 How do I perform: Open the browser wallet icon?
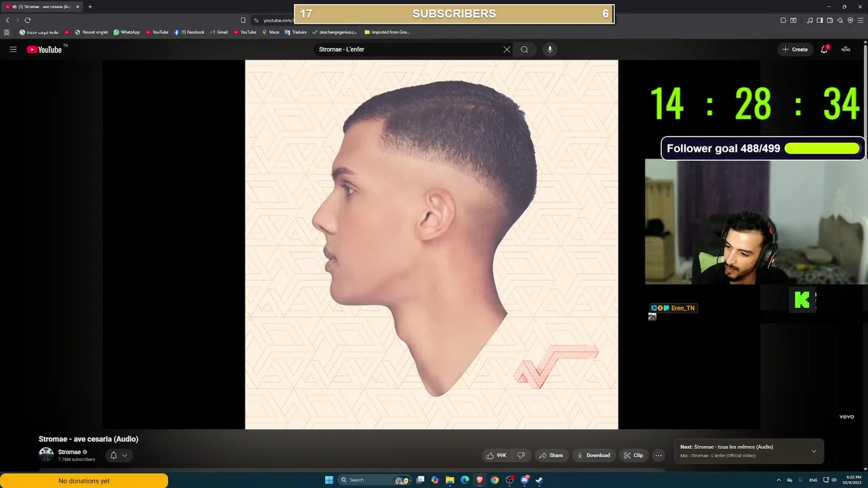click(829, 20)
